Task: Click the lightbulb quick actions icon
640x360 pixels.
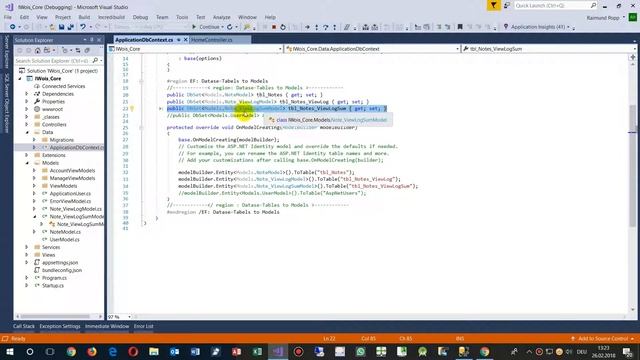Action: 132,109
